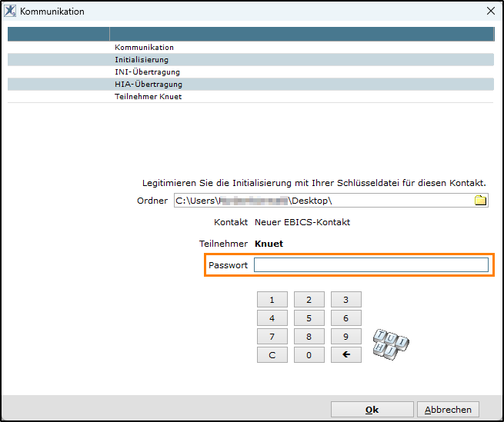Select the INI-Übertragung row
The height and width of the screenshot is (422, 504).
click(x=251, y=72)
